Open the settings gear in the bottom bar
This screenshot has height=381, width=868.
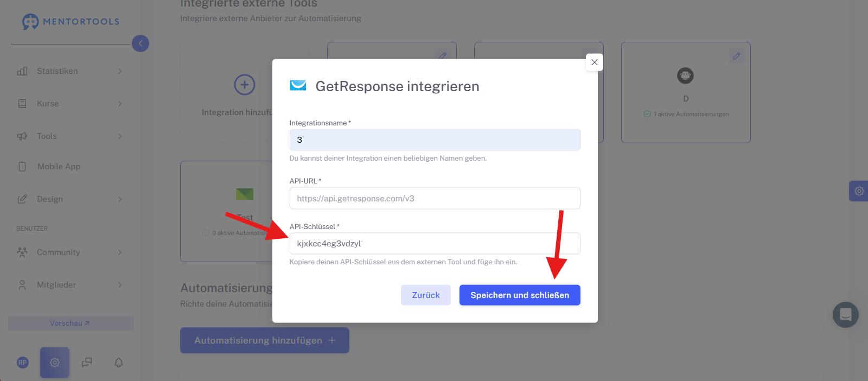coord(55,363)
